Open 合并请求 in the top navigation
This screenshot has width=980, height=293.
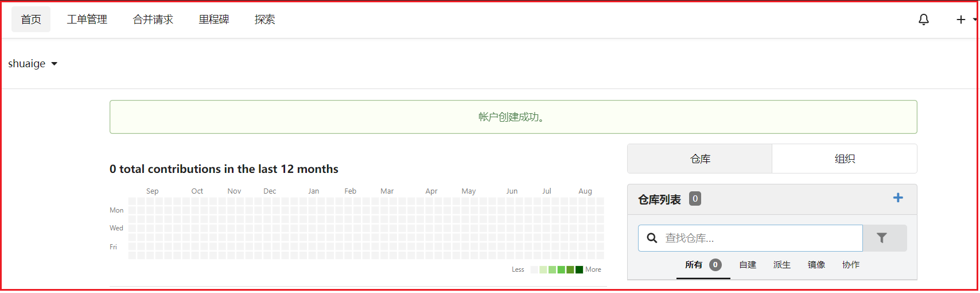click(153, 20)
